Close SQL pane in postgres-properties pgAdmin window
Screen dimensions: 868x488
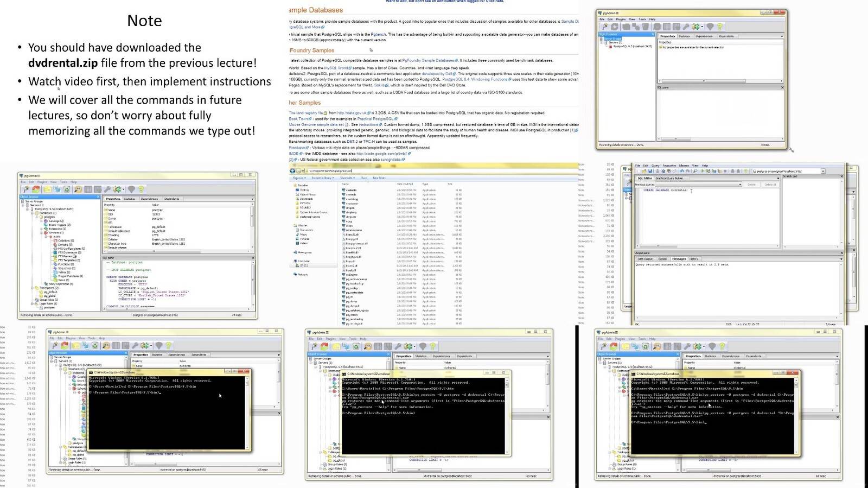[253, 258]
